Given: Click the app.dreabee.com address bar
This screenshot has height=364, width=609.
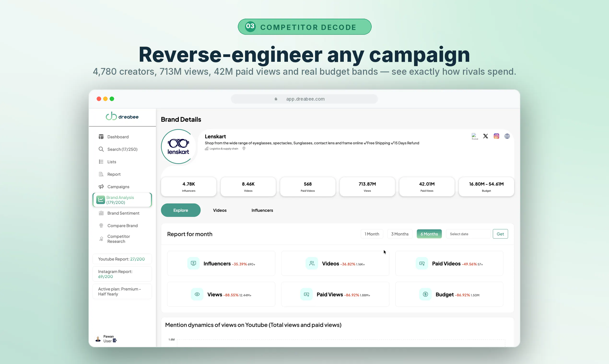Looking at the screenshot, I should (x=304, y=99).
